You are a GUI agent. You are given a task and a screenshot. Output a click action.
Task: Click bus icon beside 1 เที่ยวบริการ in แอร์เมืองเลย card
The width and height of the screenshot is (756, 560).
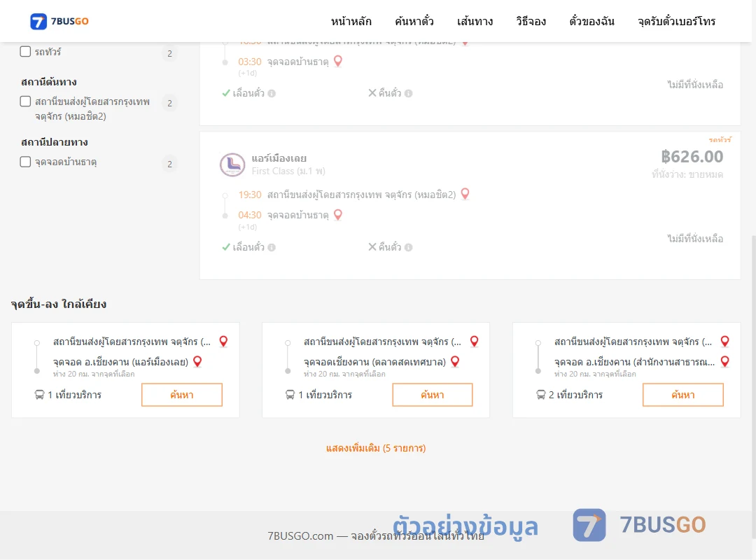coord(39,395)
